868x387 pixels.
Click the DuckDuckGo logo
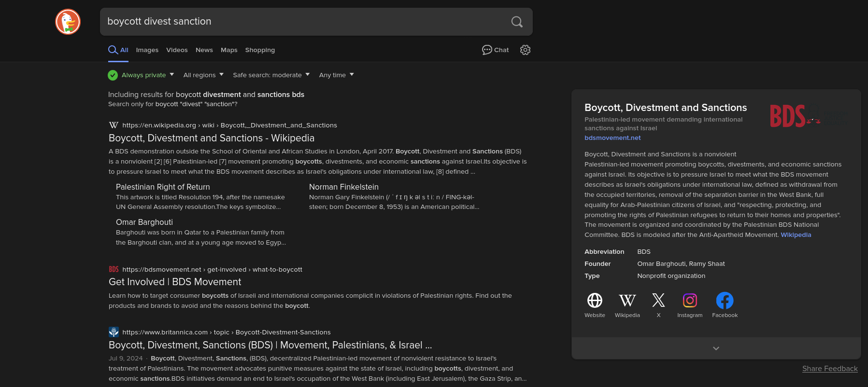tap(68, 22)
